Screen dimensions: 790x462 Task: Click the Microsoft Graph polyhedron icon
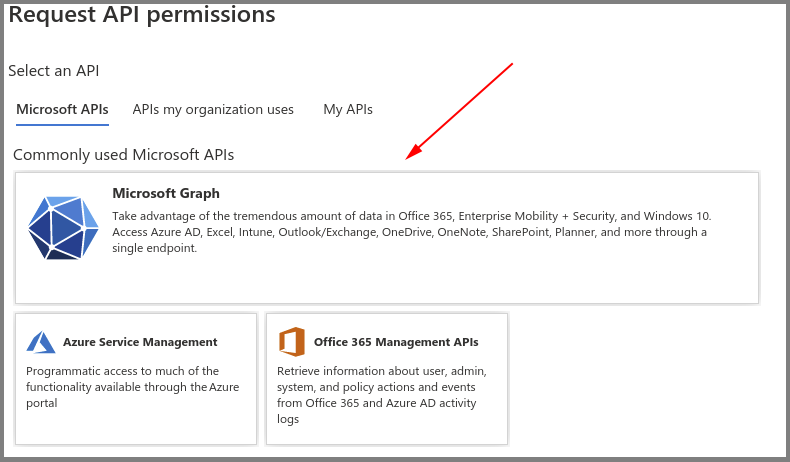(x=63, y=228)
